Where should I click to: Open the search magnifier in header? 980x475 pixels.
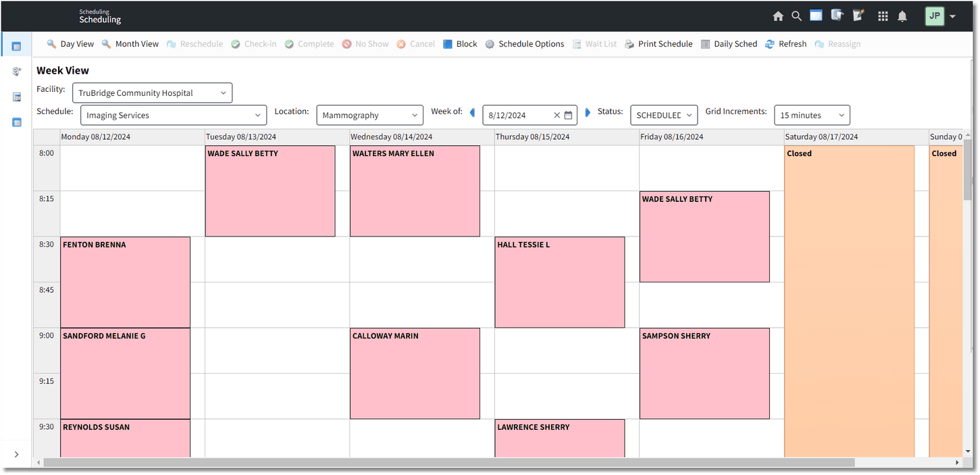click(796, 16)
